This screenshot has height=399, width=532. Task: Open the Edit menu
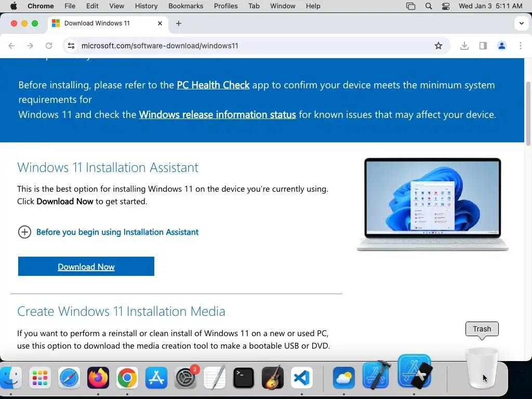(92, 6)
